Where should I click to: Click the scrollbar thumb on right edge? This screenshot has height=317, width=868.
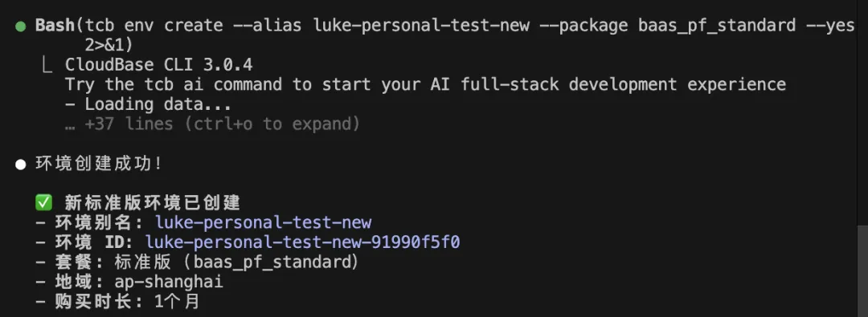862,271
